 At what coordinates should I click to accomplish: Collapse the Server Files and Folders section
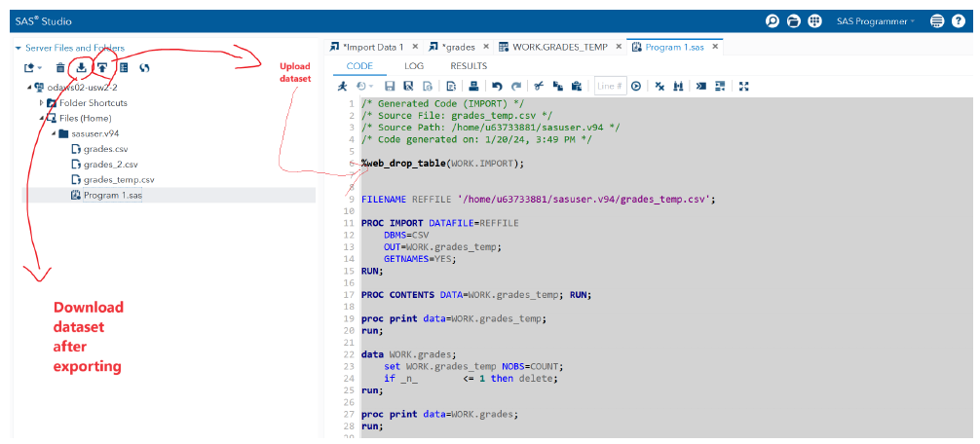point(19,48)
